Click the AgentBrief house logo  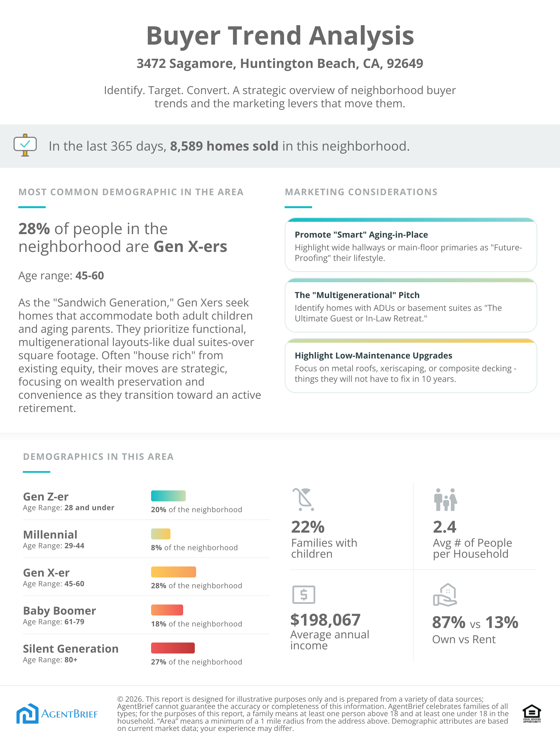[x=27, y=714]
